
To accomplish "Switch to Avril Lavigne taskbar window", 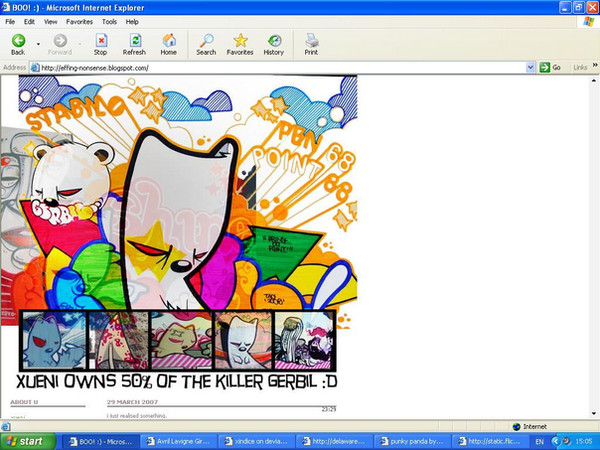I will click(x=179, y=441).
